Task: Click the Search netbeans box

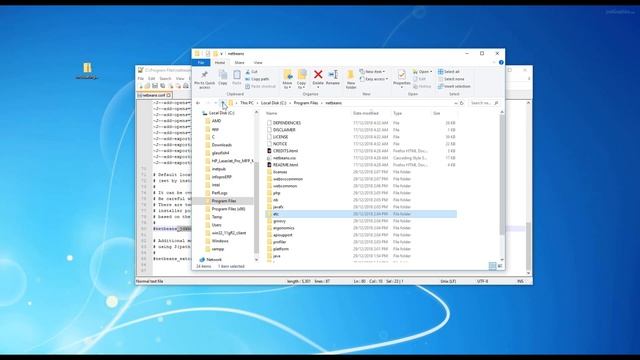Action: [x=484, y=103]
